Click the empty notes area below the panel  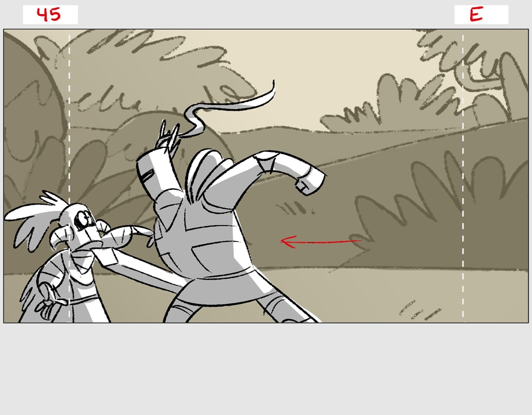266,369
